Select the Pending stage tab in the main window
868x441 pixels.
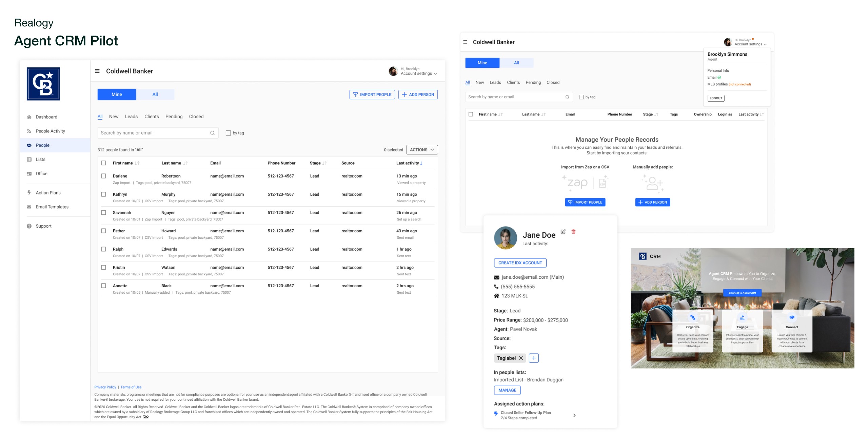174,117
